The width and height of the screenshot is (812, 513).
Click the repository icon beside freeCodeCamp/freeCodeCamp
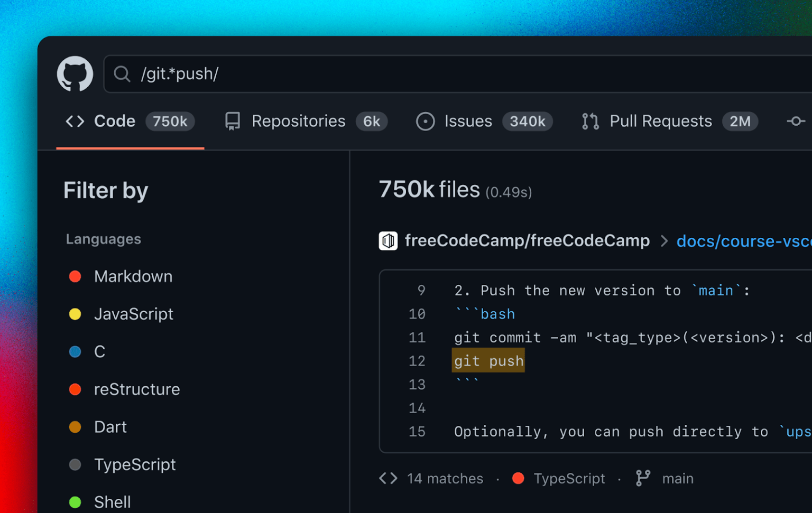[x=389, y=240]
